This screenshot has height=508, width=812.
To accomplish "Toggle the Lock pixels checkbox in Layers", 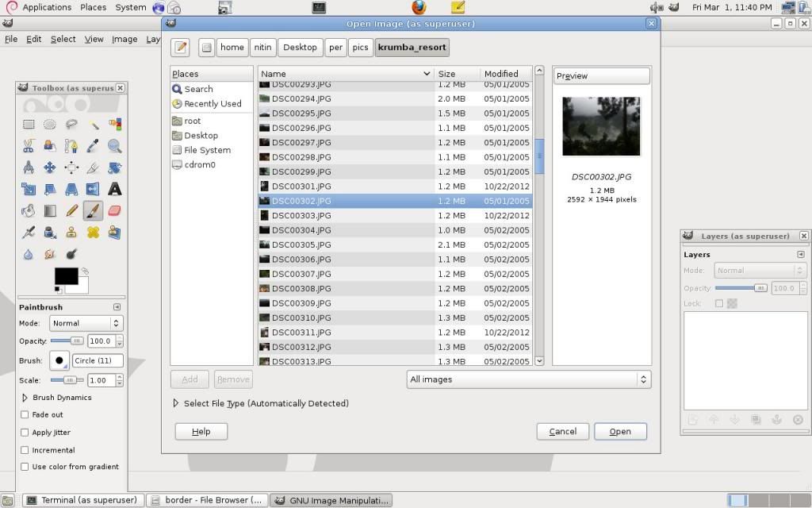I will click(x=718, y=303).
